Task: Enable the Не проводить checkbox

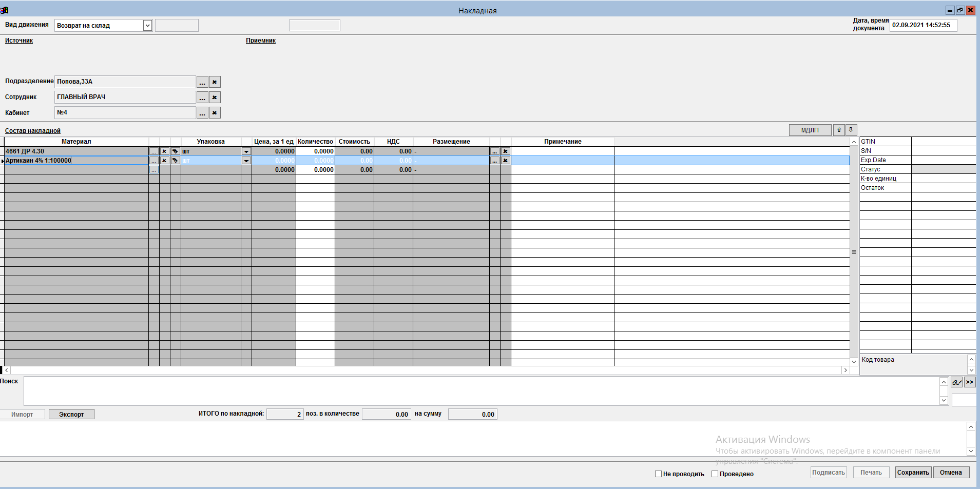Action: click(x=658, y=474)
